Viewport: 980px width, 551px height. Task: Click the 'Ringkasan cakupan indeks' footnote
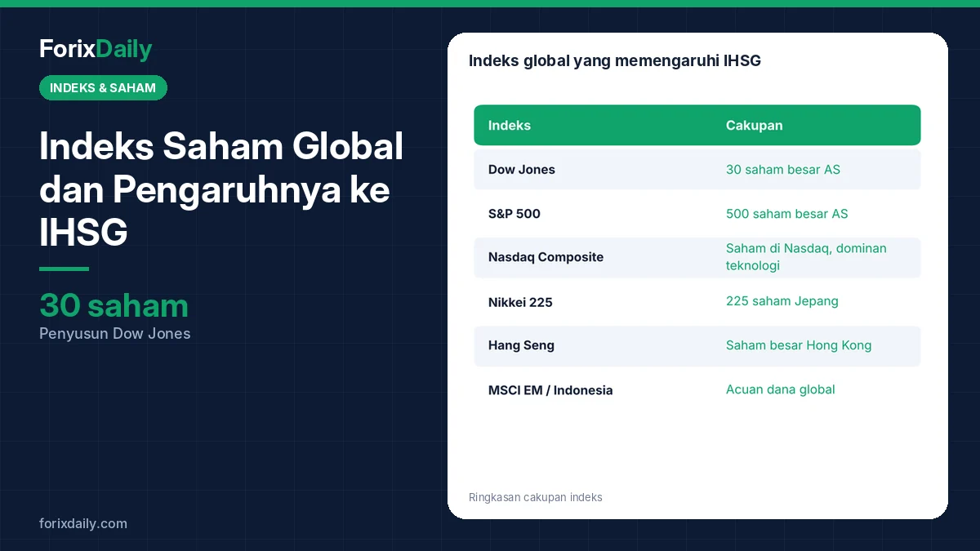536,497
